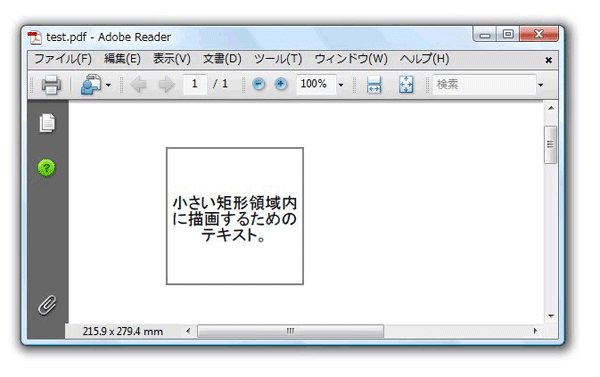Zoom in with the plus button

point(281,84)
